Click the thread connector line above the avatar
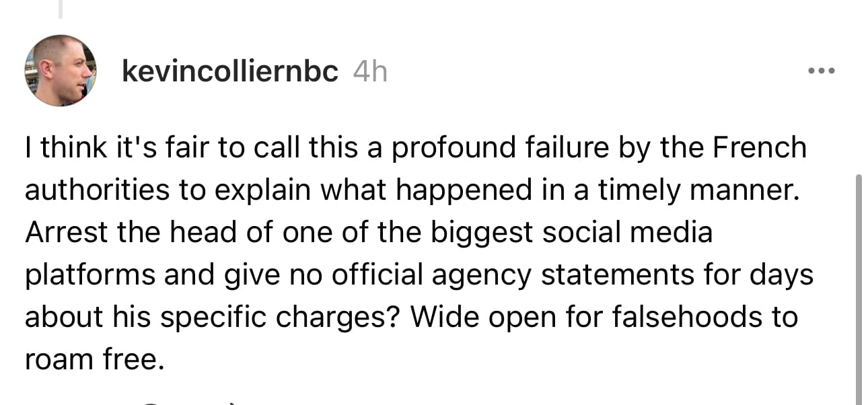The height and width of the screenshot is (405, 868). coord(61,9)
